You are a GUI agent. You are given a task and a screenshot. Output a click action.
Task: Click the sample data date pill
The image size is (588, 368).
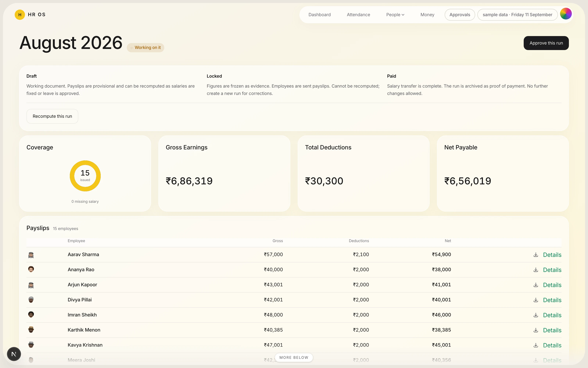pyautogui.click(x=517, y=15)
